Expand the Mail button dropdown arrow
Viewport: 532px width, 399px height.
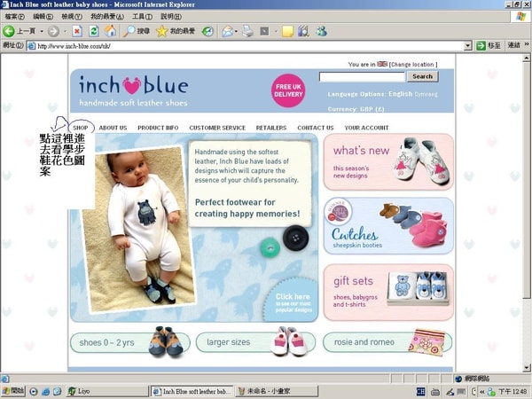[236, 32]
